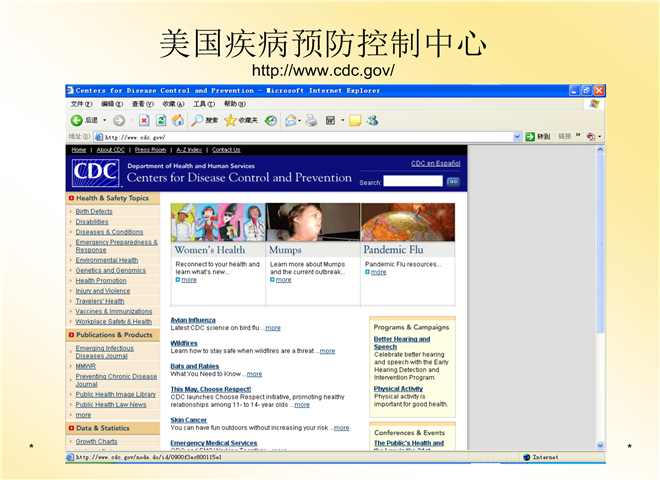Screen dimensions: 660x480
Task: Click the Messenger people icon
Action: point(372,121)
